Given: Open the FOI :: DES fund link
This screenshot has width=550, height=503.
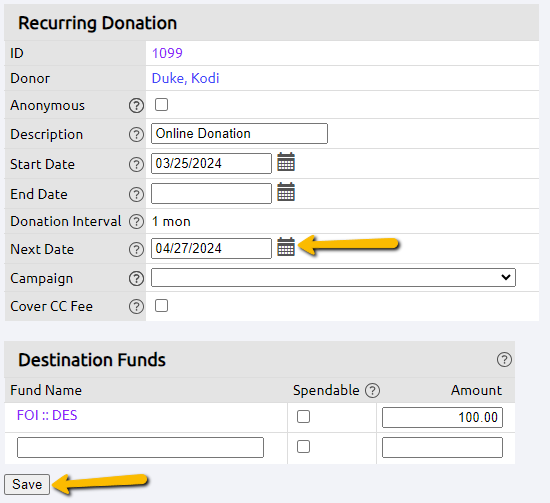Looking at the screenshot, I should click(x=47, y=415).
